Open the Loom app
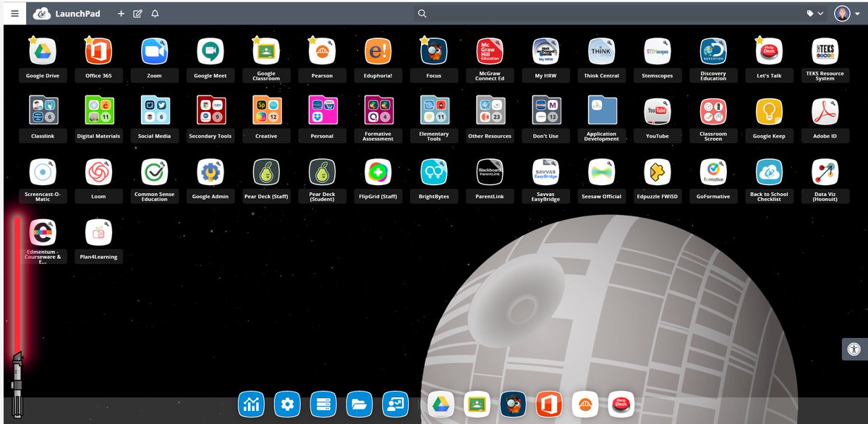 pyautogui.click(x=98, y=172)
